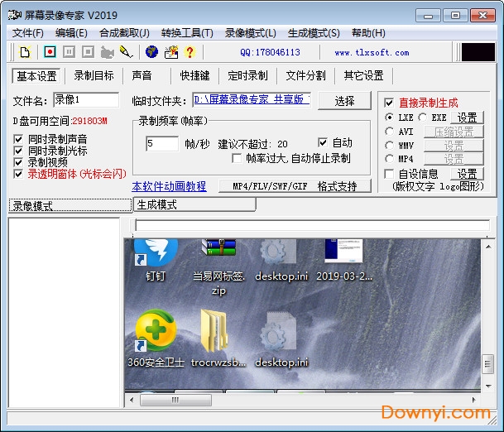This screenshot has height=432, width=504.
Task: Click MP4/FLV/SWF/GIF 格式支持 button
Action: pyautogui.click(x=295, y=186)
